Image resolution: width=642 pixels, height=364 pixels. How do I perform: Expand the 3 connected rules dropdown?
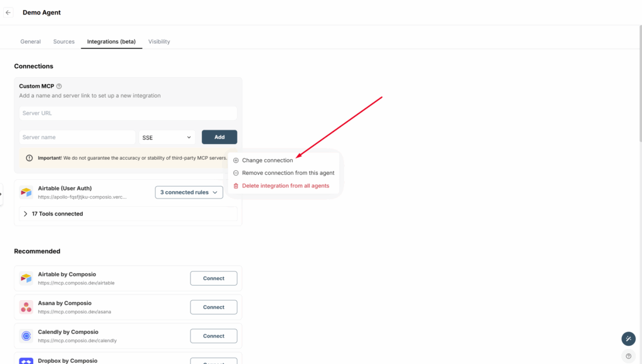[189, 192]
